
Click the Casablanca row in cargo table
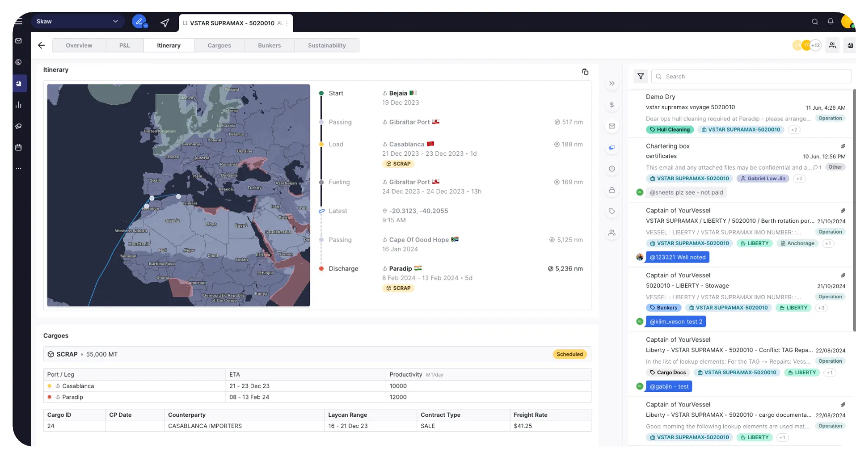pos(317,386)
